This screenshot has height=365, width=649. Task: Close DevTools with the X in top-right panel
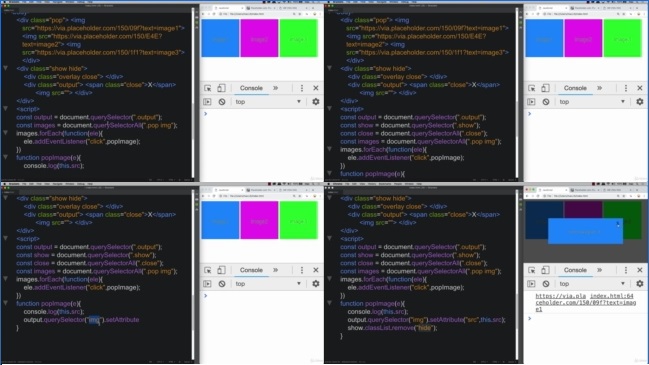(640, 88)
